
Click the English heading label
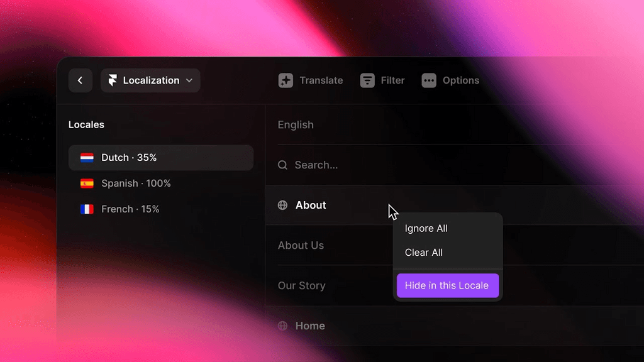[x=296, y=124]
